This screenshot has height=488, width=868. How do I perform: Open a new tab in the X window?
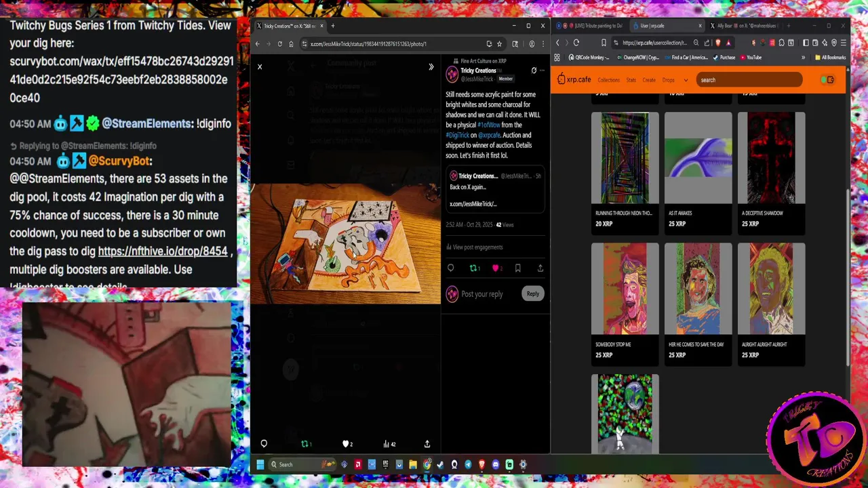[332, 26]
